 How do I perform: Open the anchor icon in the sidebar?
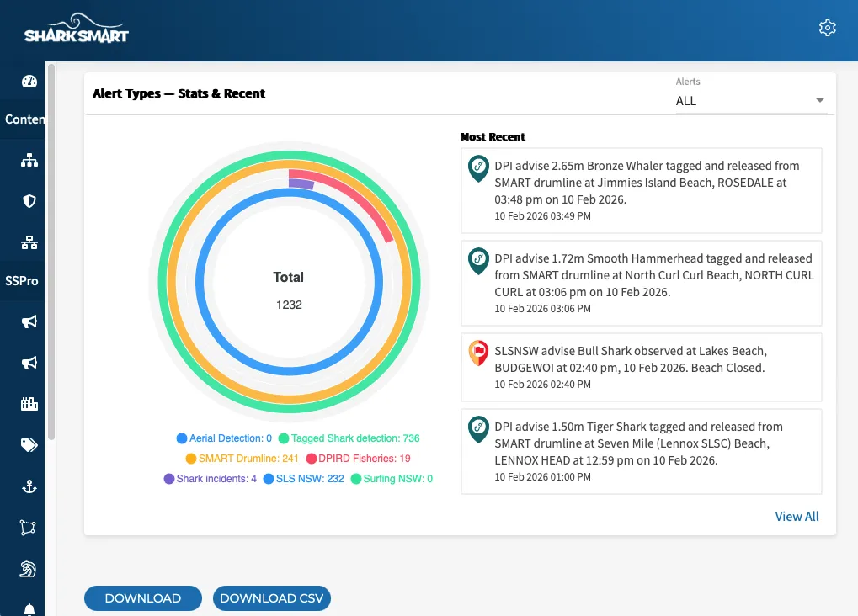29,486
